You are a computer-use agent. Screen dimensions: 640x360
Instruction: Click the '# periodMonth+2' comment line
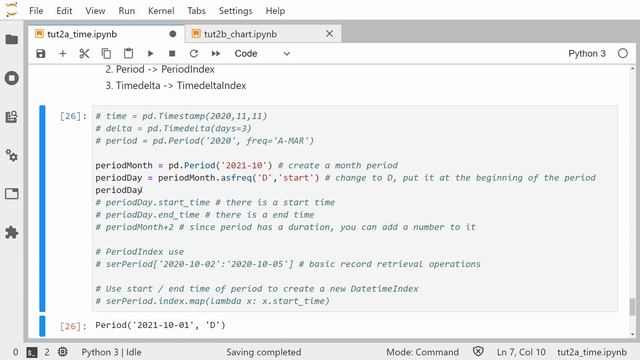(286, 227)
